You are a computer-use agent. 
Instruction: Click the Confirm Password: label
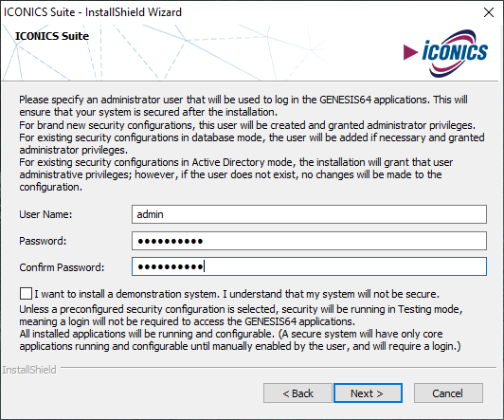[x=62, y=267]
